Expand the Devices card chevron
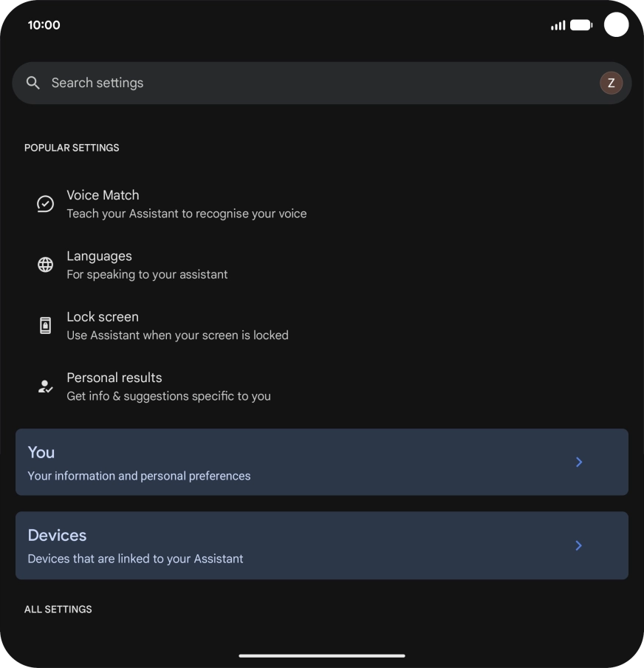The image size is (644, 668). tap(579, 545)
